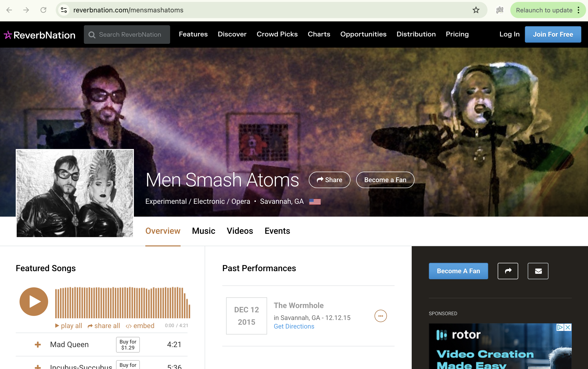
Task: Click share all link
Action: [x=104, y=326]
